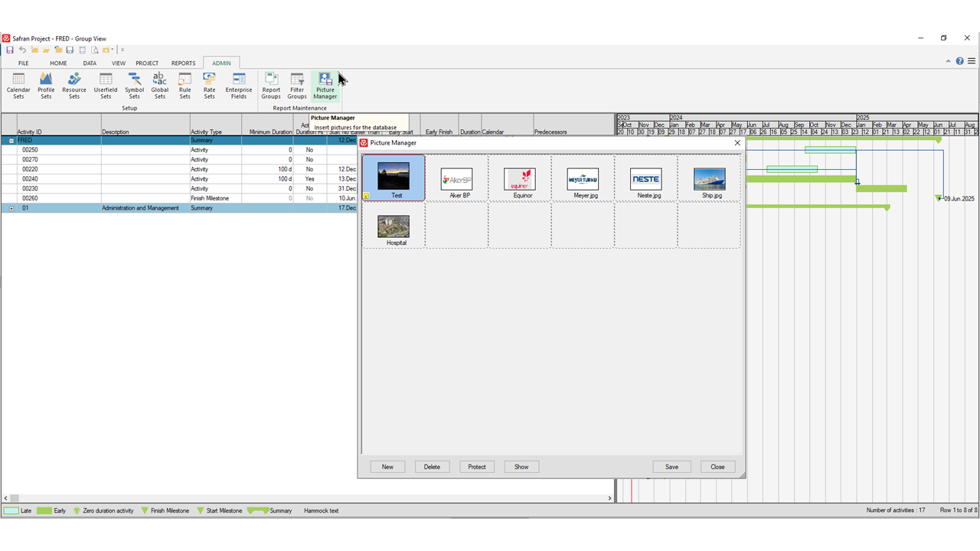Click the New button in Picture Manager
The height and width of the screenshot is (551, 980).
[x=387, y=467]
